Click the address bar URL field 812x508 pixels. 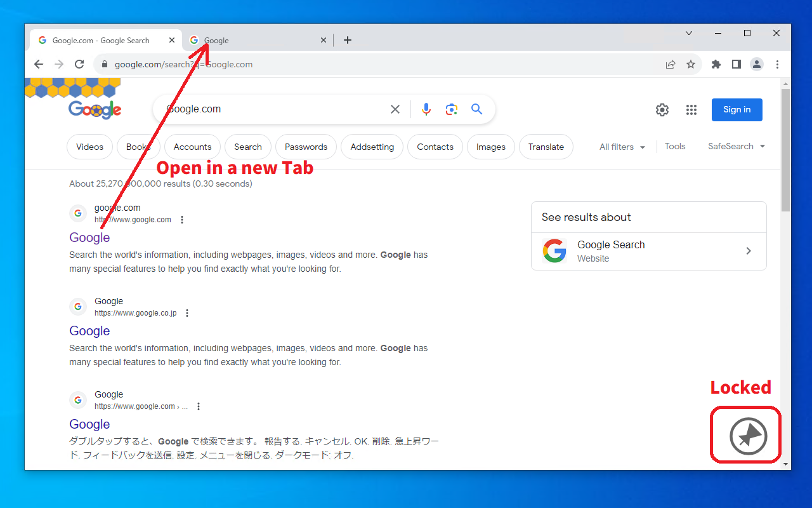coord(381,64)
